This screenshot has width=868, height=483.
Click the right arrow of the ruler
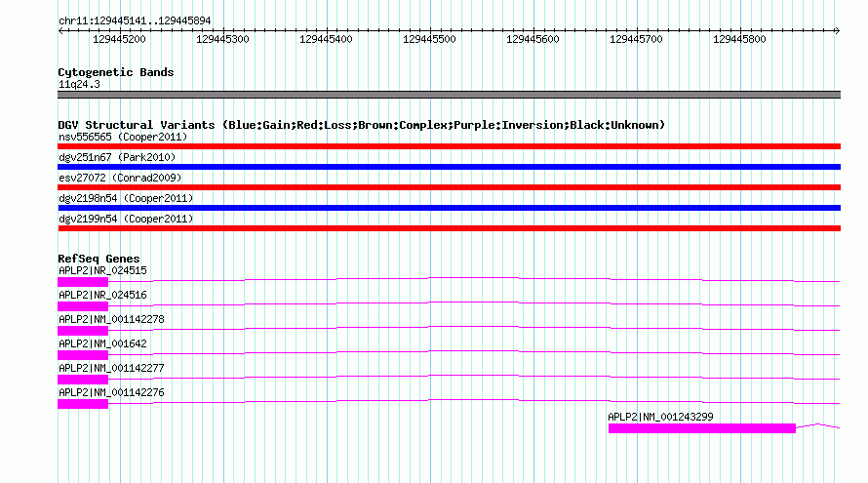(837, 30)
